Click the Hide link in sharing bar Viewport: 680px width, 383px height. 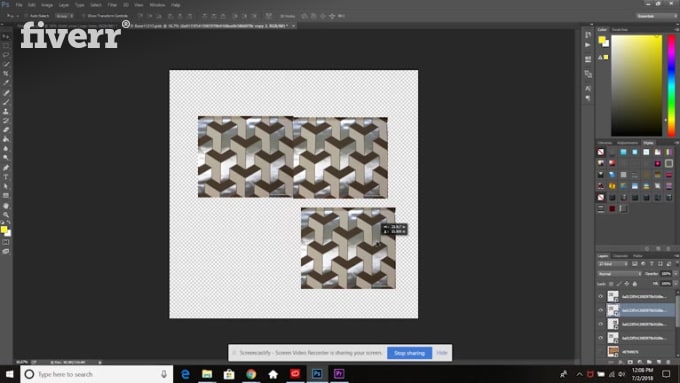coord(441,353)
